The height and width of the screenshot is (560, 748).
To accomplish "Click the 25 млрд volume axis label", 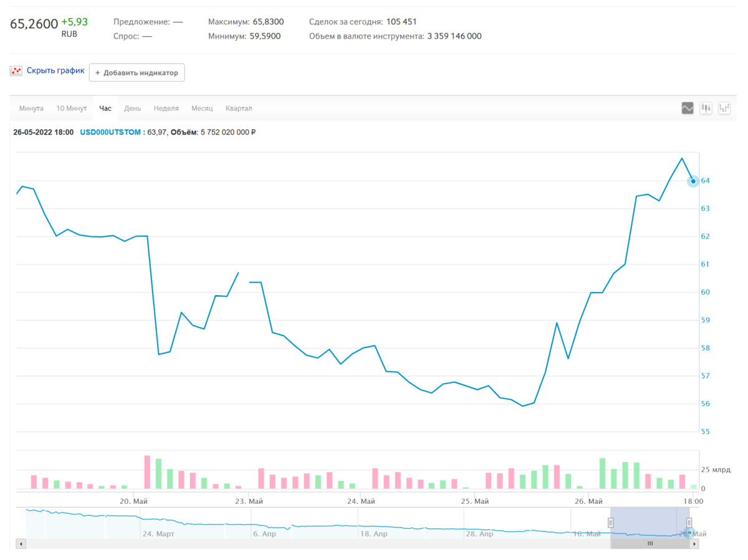I will (716, 470).
